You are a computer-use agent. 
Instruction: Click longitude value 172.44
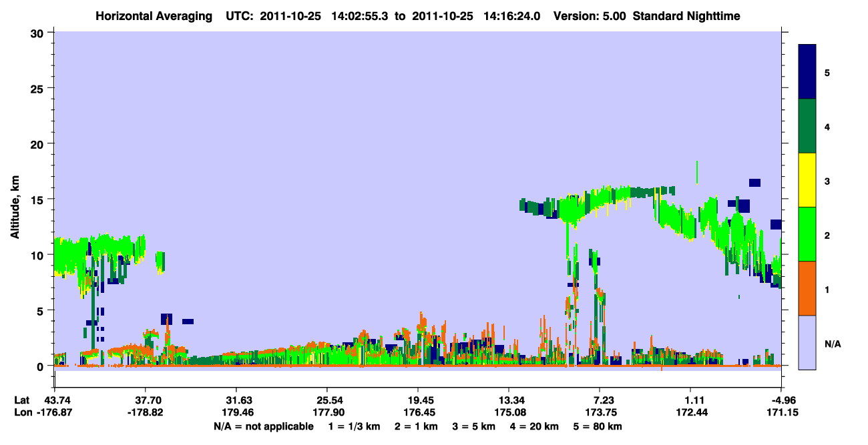pyautogui.click(x=691, y=412)
